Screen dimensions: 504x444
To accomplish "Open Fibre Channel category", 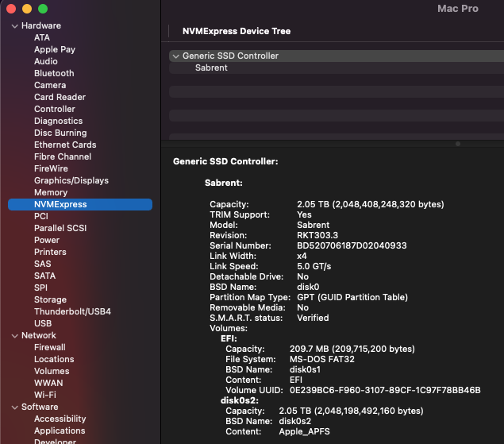I will click(x=63, y=156).
